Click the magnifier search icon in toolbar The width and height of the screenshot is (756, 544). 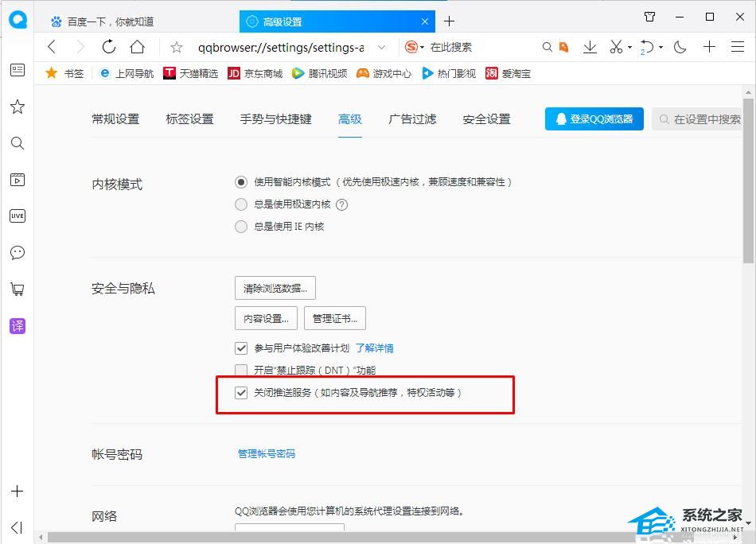[547, 47]
